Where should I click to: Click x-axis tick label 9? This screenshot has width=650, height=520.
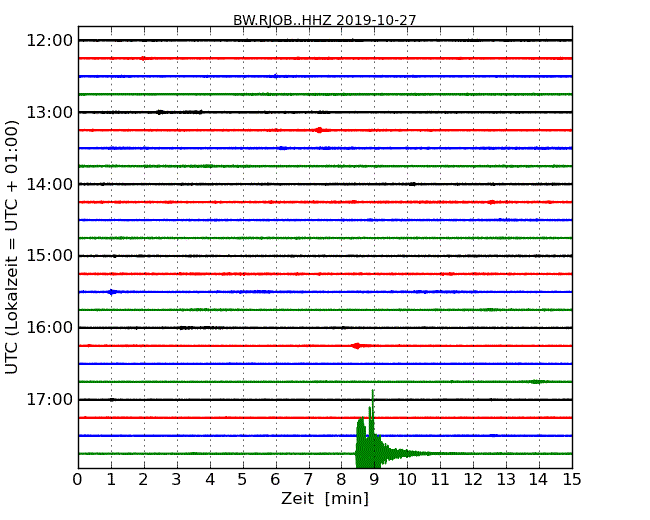374,479
